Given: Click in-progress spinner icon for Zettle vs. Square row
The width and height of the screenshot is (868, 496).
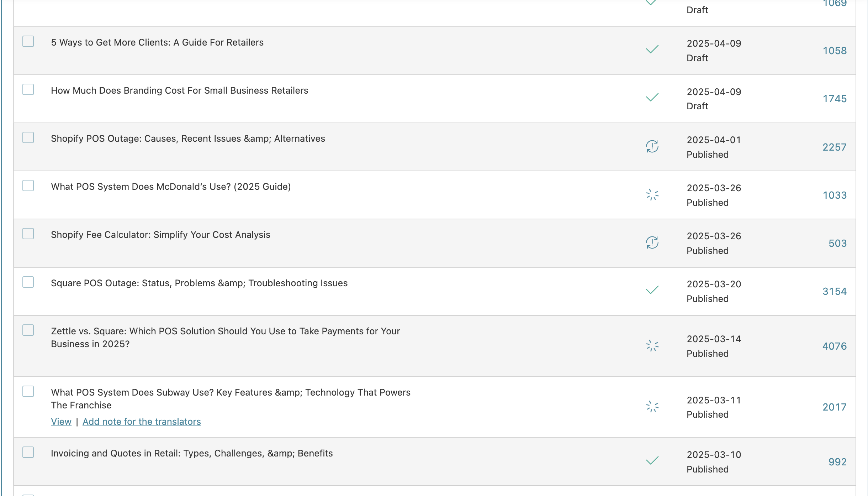Looking at the screenshot, I should (652, 345).
